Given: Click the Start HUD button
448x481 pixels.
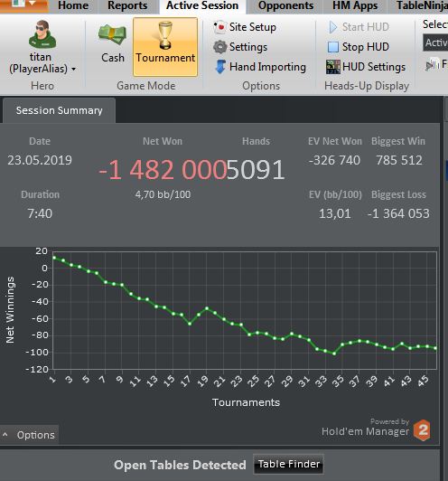Looking at the screenshot, I should click(x=359, y=27).
